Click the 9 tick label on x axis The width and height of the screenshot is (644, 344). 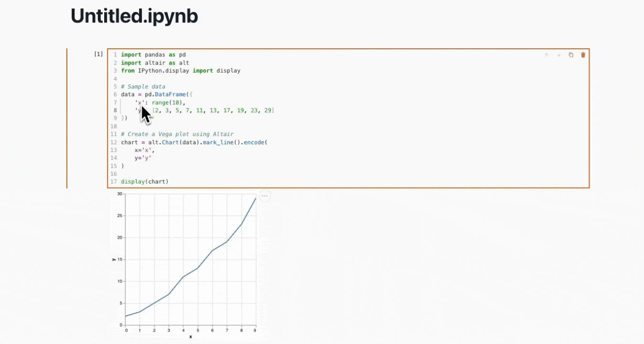[x=255, y=330]
